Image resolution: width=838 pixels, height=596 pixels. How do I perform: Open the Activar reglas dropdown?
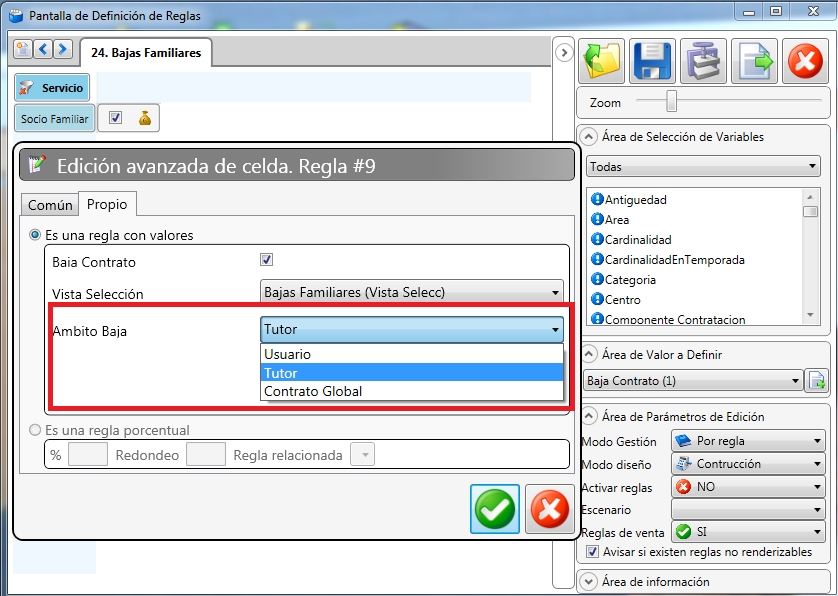point(748,486)
